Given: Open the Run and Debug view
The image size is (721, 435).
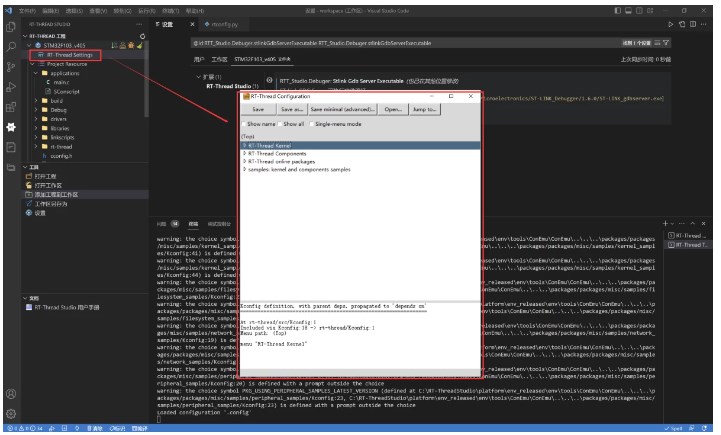Looking at the screenshot, I should pyautogui.click(x=11, y=87).
